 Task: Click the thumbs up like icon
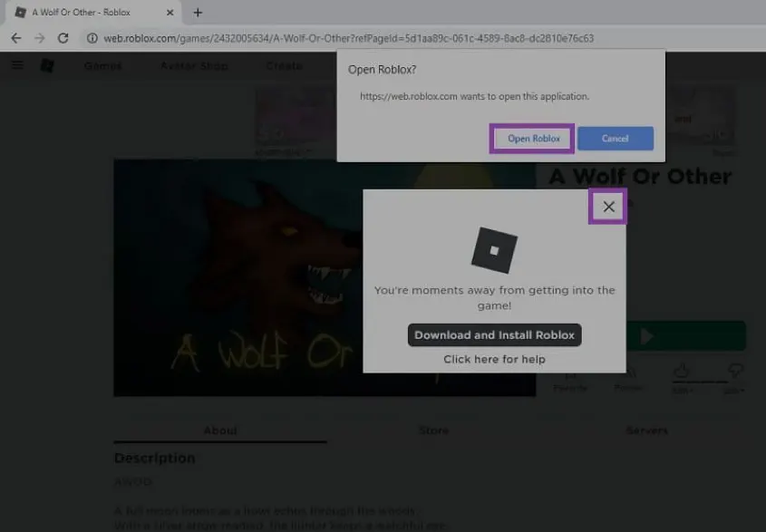681,372
